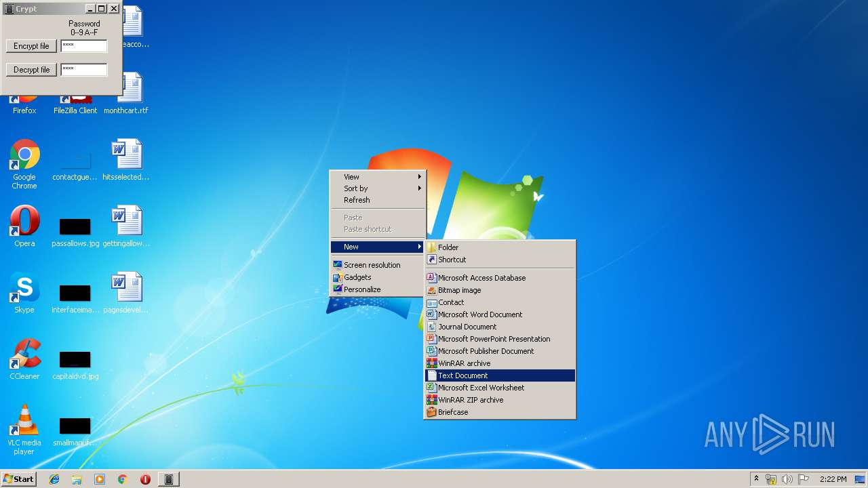Focus the password field beside Encrypt file
Image resolution: width=868 pixels, height=488 pixels.
84,46
